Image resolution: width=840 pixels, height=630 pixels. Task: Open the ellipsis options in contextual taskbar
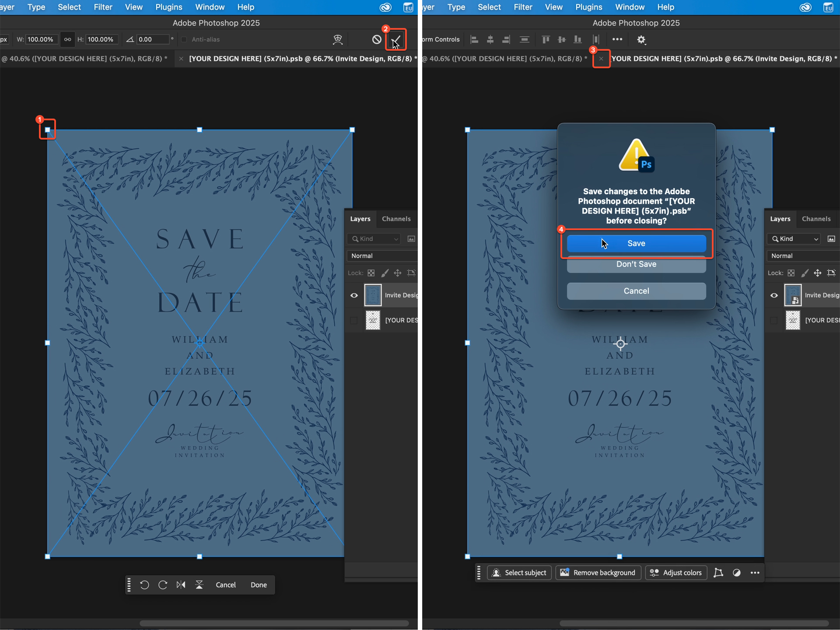click(x=755, y=572)
